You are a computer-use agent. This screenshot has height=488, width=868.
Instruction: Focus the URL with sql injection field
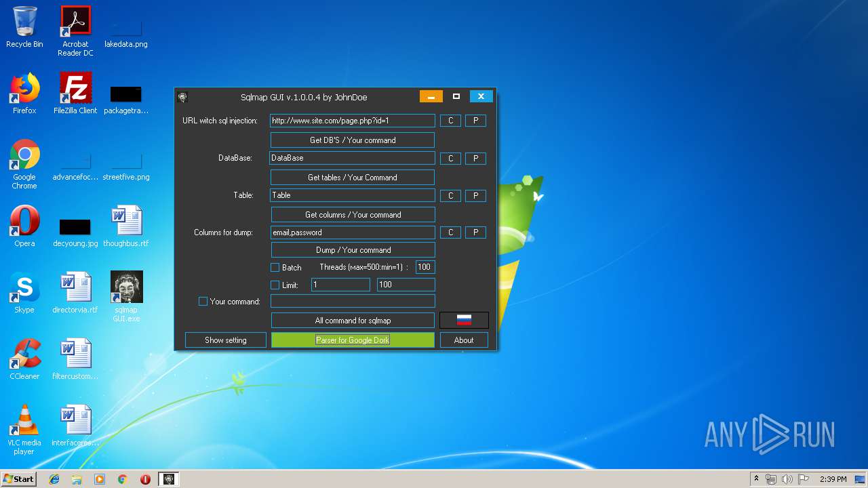click(352, 121)
